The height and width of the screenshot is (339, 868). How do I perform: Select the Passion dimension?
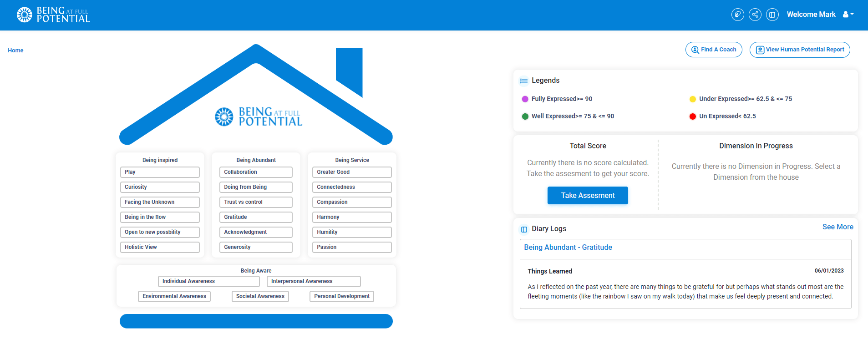(352, 247)
